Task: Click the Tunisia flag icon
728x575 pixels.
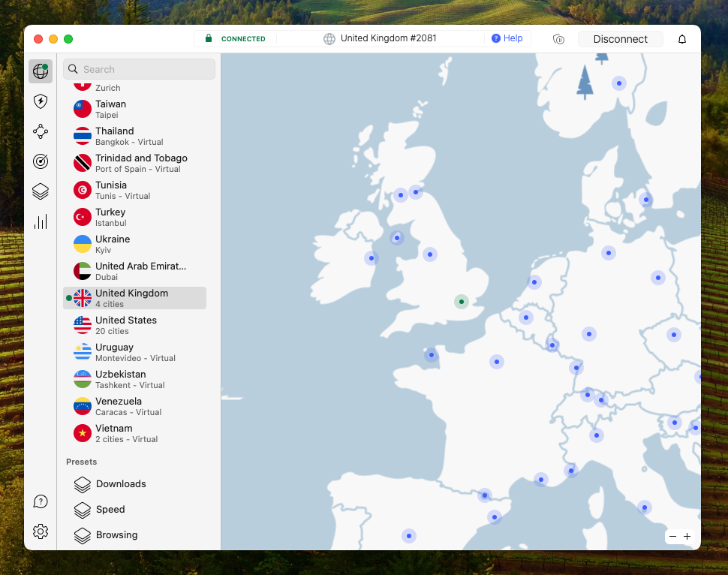Action: click(82, 190)
